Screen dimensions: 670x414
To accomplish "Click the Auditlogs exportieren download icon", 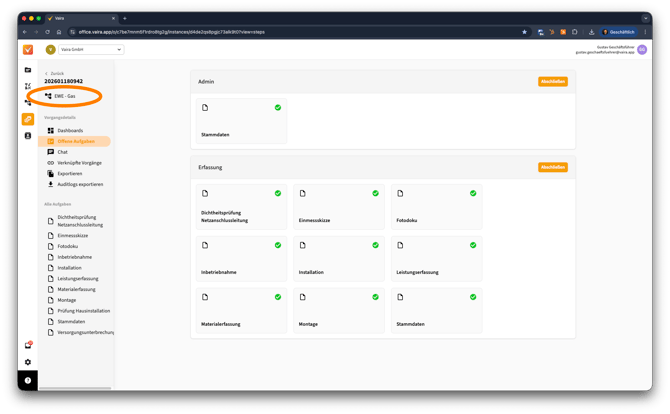I will (51, 184).
